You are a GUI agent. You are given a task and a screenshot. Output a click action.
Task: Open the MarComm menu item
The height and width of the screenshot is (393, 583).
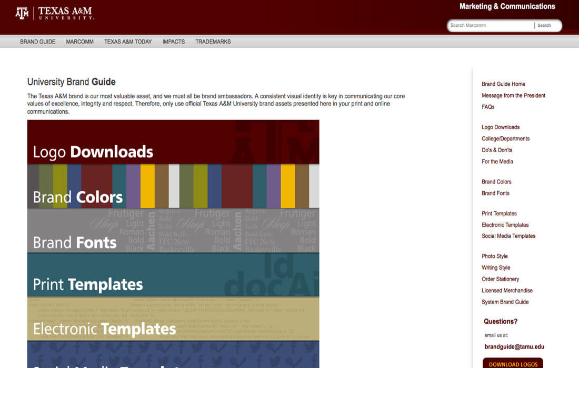(80, 42)
